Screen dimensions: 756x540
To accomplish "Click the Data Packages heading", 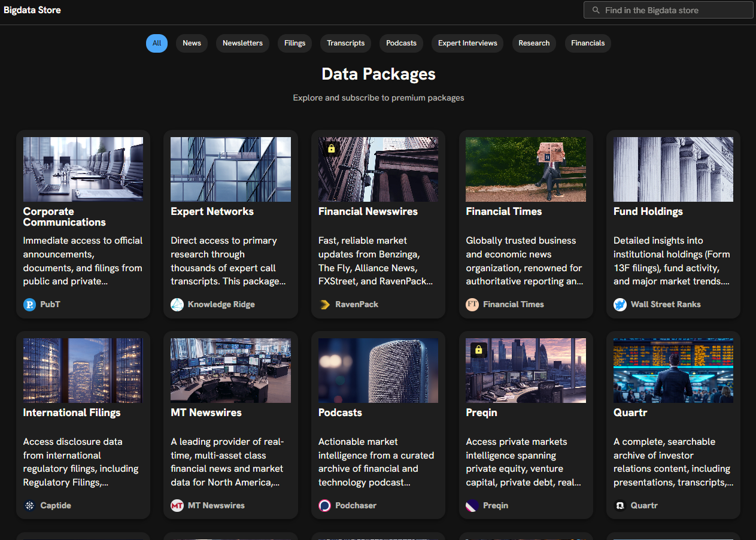I will [x=378, y=74].
